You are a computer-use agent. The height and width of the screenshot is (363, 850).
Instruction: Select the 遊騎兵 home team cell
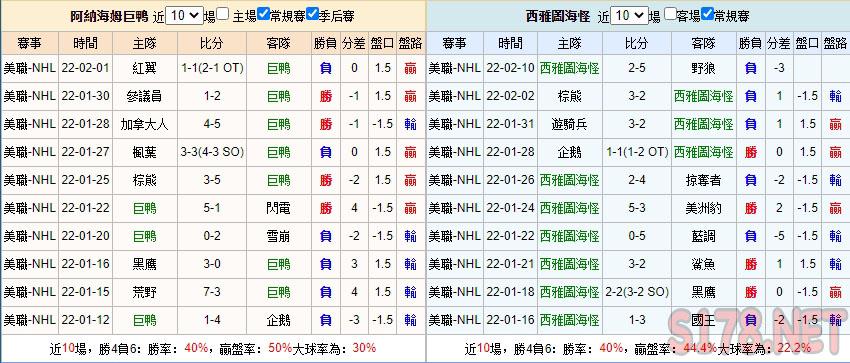coord(569,125)
